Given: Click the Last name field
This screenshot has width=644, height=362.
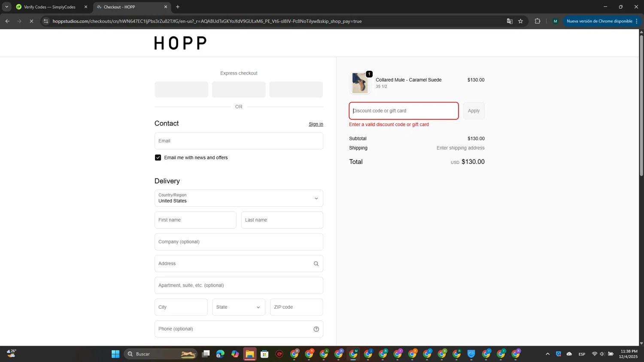Looking at the screenshot, I should pyautogui.click(x=282, y=220).
